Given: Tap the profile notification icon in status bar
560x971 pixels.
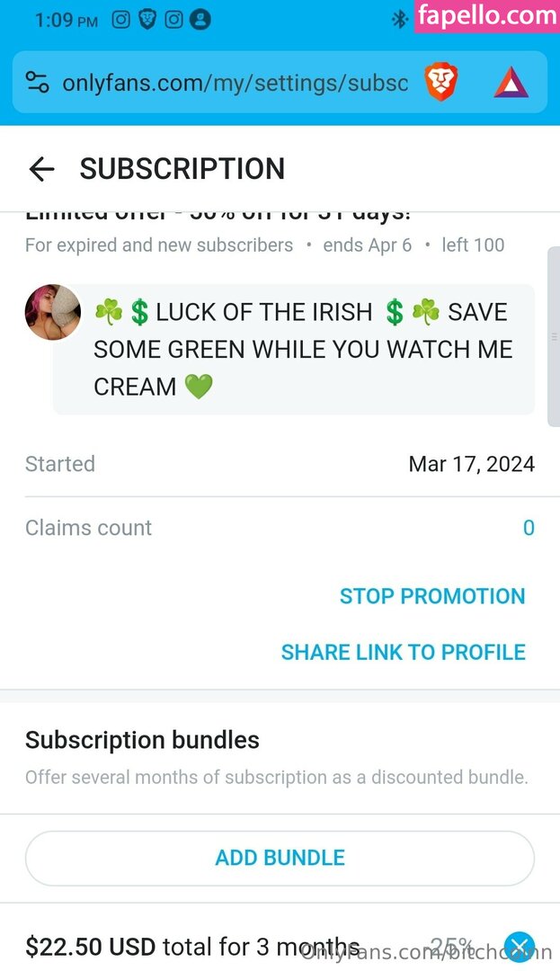Looking at the screenshot, I should click(x=200, y=20).
